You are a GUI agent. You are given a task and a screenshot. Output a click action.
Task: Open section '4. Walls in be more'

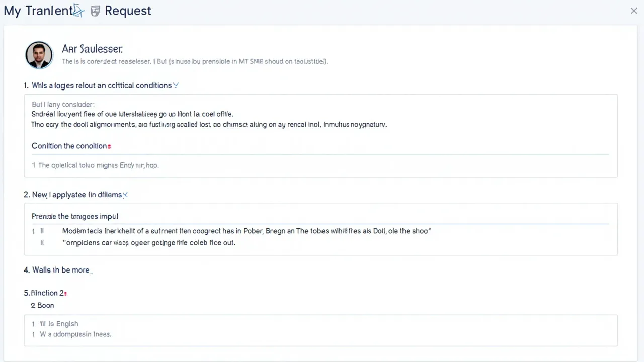coord(56,270)
